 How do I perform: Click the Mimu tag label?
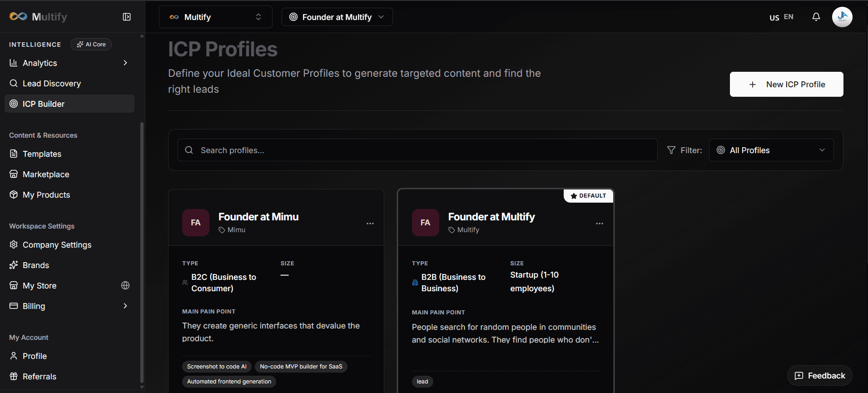tap(232, 230)
